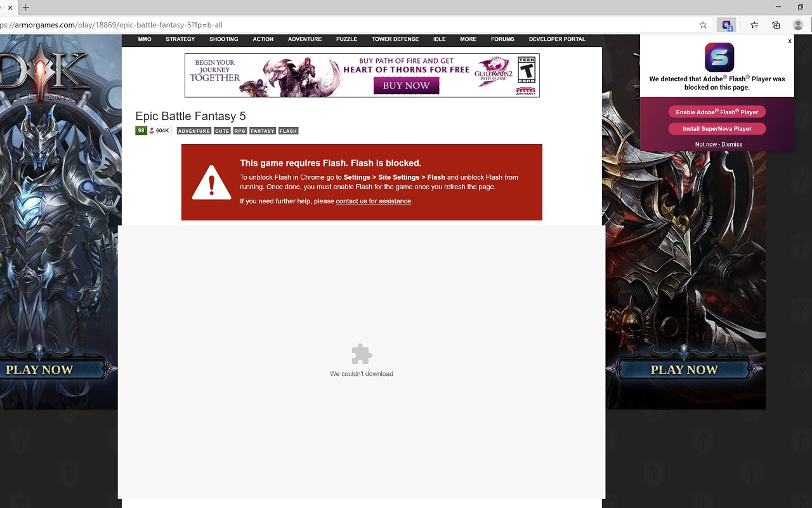The height and width of the screenshot is (508, 812).
Task: Open the Tower Defense menu
Action: pos(395,39)
